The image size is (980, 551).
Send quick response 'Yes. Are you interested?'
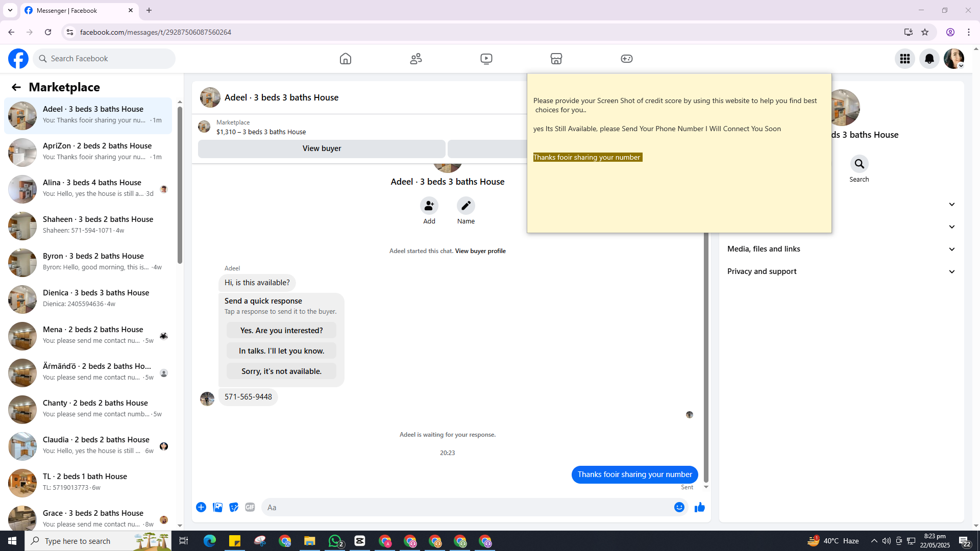coord(281,331)
